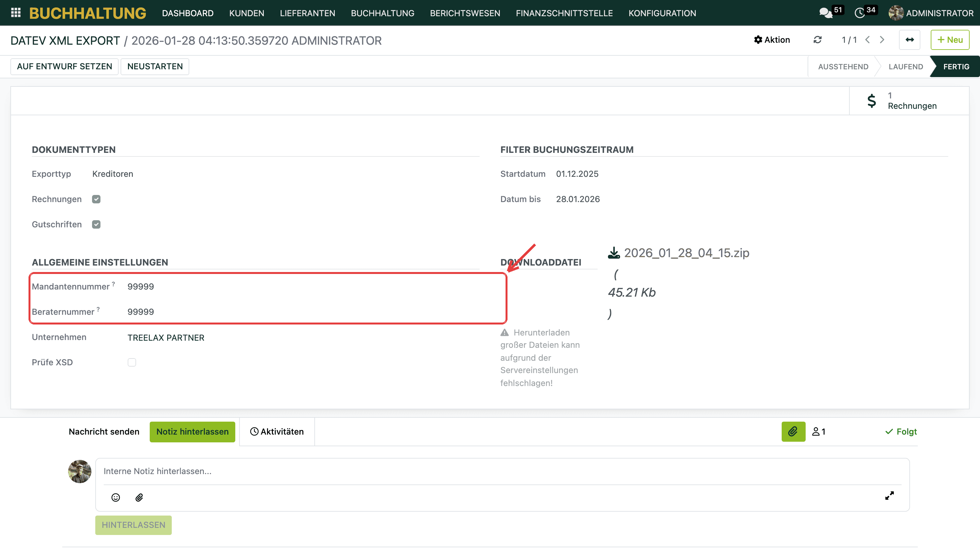Download the 2026_01_28_04_15.zip file

coord(686,253)
